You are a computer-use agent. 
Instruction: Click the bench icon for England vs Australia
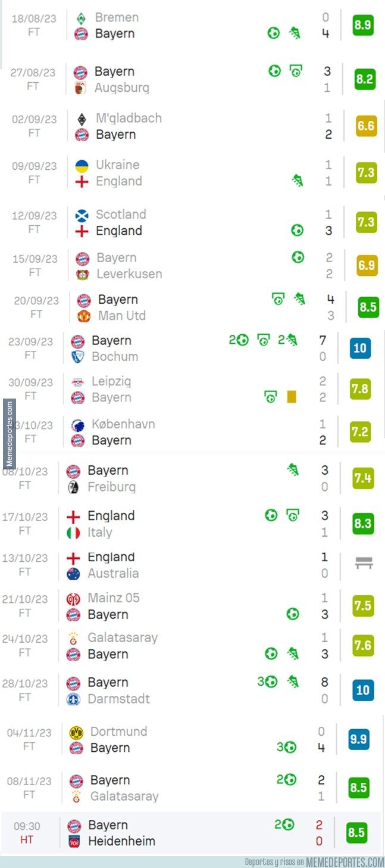pos(364,563)
